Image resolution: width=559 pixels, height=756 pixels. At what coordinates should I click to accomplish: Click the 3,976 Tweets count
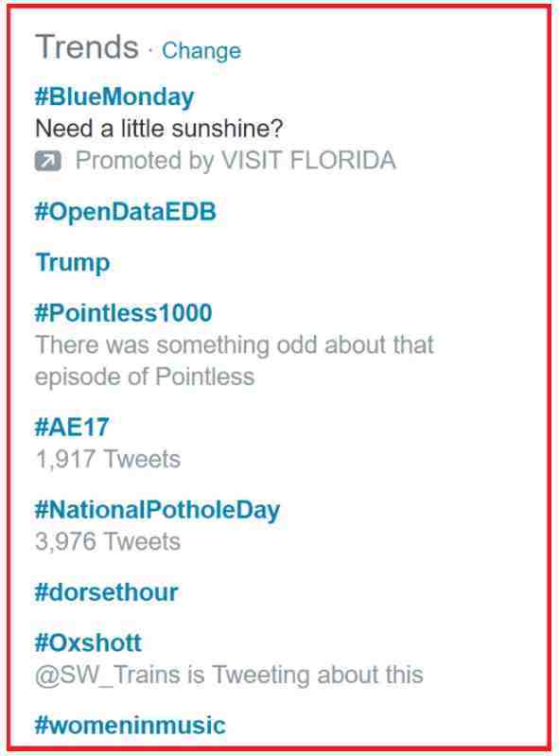(x=108, y=542)
